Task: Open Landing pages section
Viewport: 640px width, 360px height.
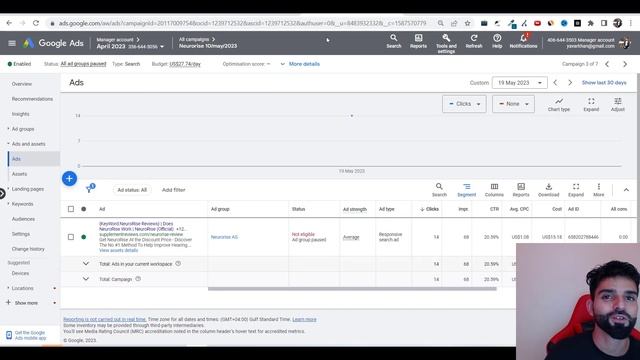Action: (x=27, y=189)
